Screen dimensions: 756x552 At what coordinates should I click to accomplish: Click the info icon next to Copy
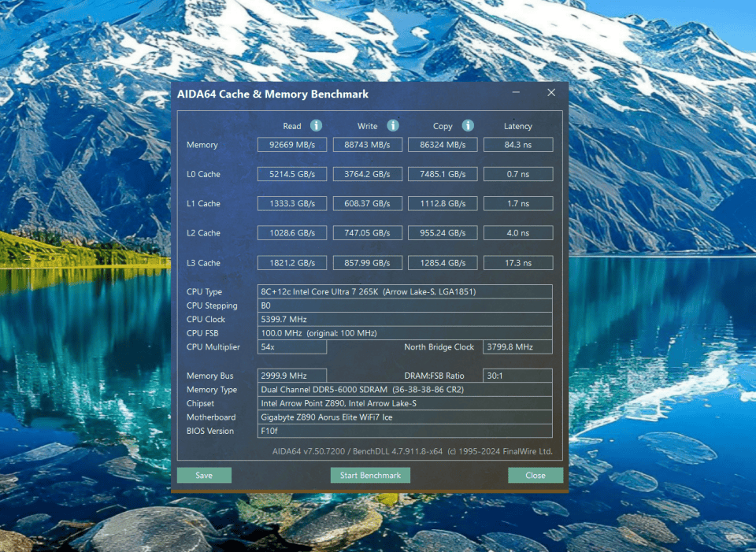click(467, 126)
